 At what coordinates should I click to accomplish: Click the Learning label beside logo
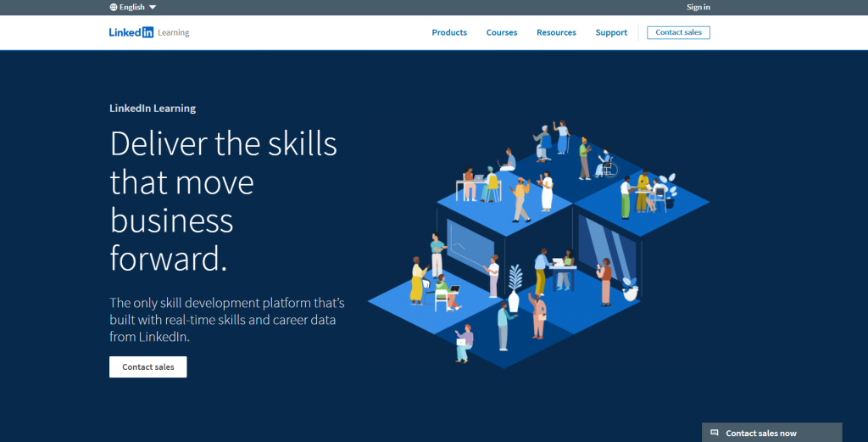click(x=173, y=33)
